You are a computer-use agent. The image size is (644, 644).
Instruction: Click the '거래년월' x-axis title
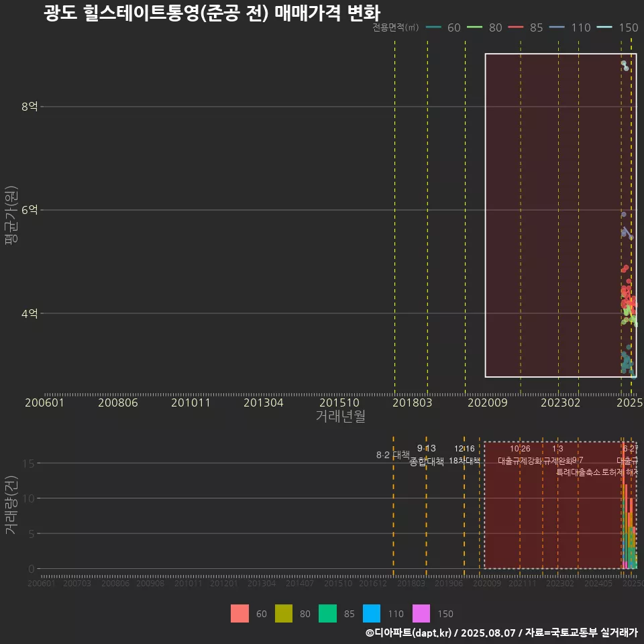[x=341, y=416]
